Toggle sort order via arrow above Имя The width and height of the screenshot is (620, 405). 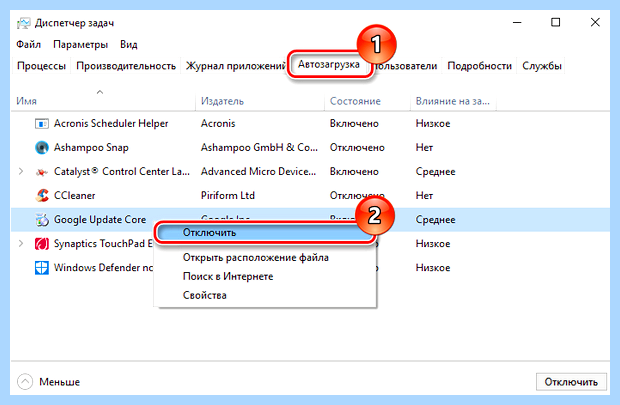[x=100, y=92]
